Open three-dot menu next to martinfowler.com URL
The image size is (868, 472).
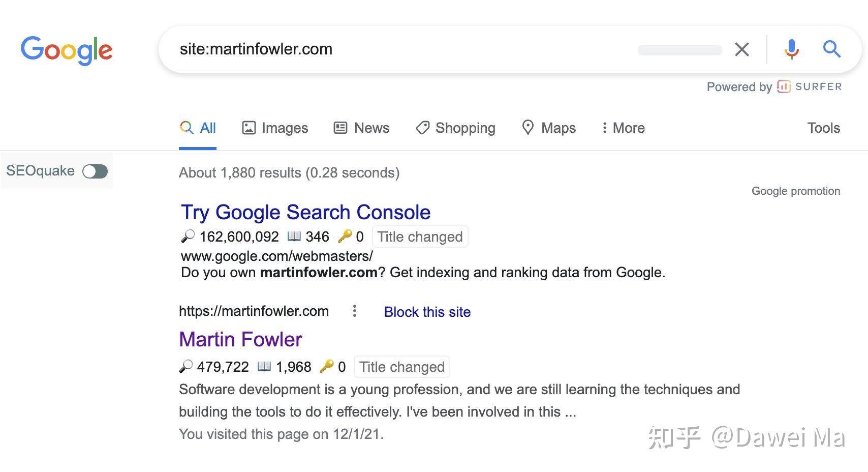(355, 311)
